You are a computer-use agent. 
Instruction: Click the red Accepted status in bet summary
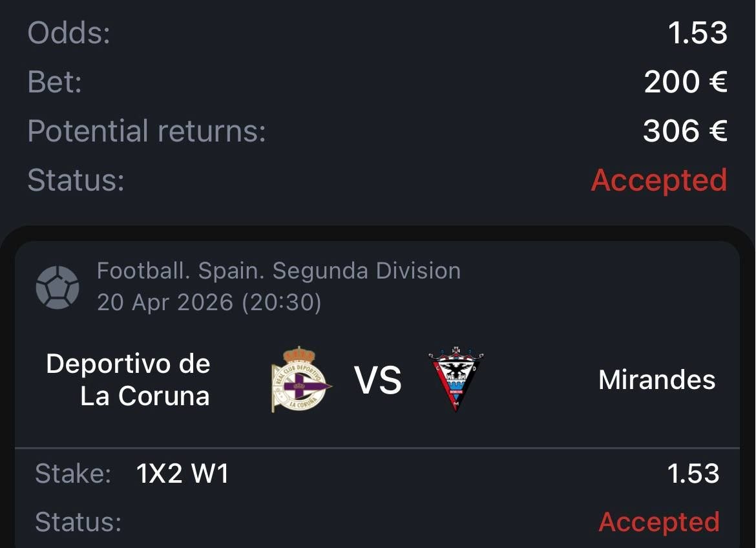(659, 180)
